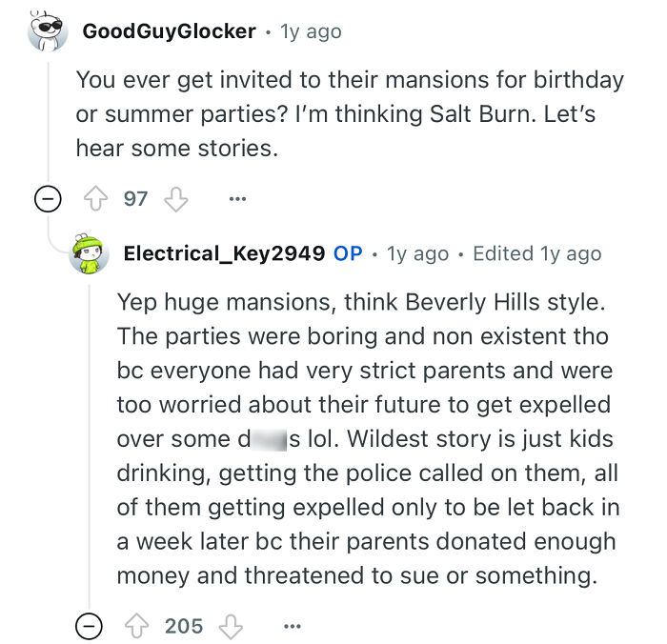The image size is (667, 644).
Task: Upvote Electrical_Key2949's reply
Action: [x=137, y=625]
